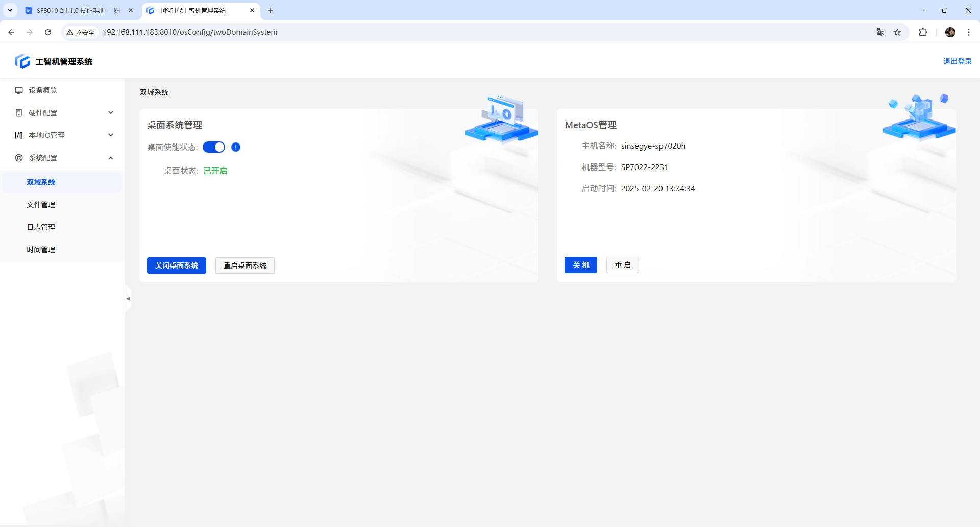Click the browser back arrow
The width and height of the screenshot is (980, 527).
point(11,32)
